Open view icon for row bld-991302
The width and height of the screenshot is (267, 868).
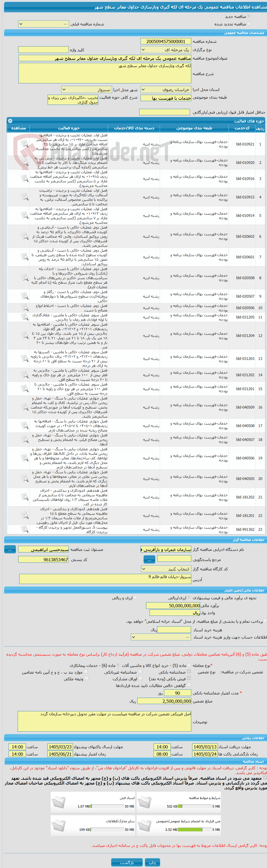(x=25, y=529)
